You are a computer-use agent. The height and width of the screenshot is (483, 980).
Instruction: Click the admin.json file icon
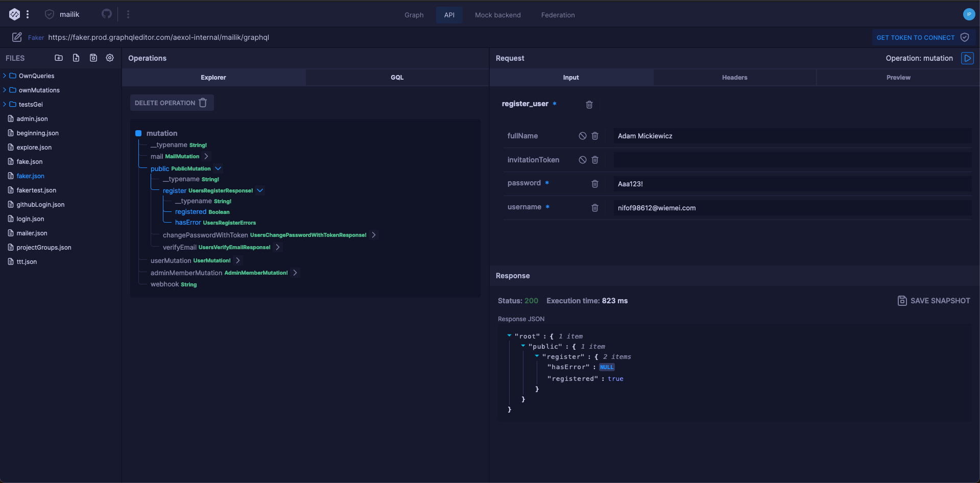[11, 118]
